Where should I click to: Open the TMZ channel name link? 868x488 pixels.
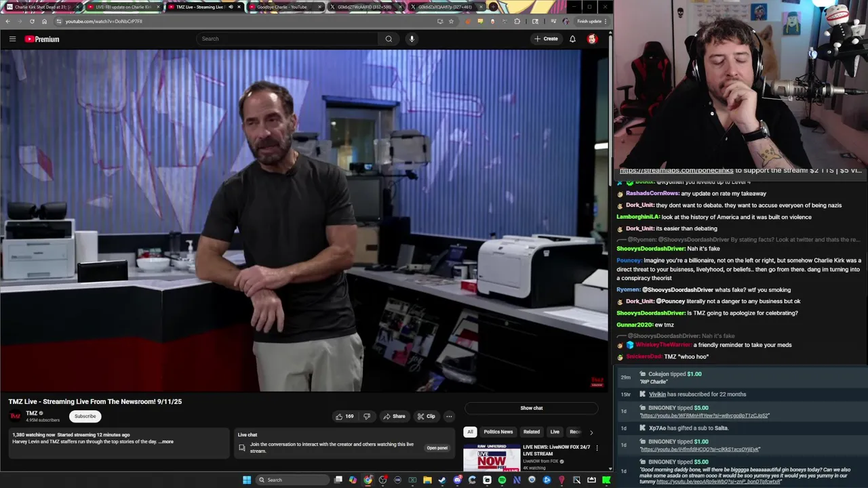[31, 413]
